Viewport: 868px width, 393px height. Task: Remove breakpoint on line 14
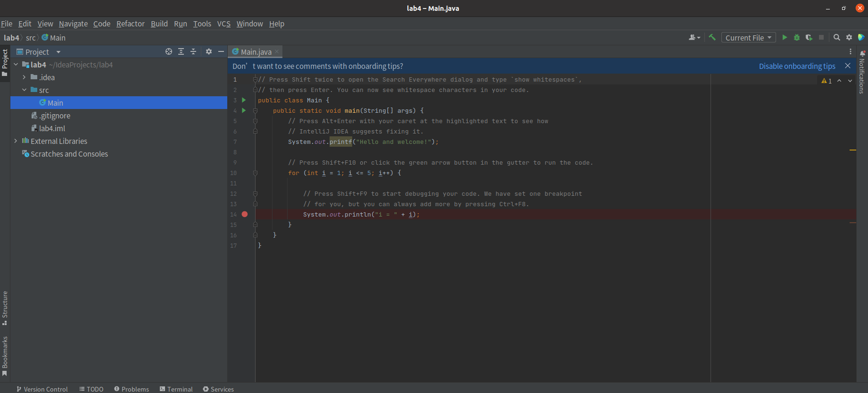tap(245, 214)
